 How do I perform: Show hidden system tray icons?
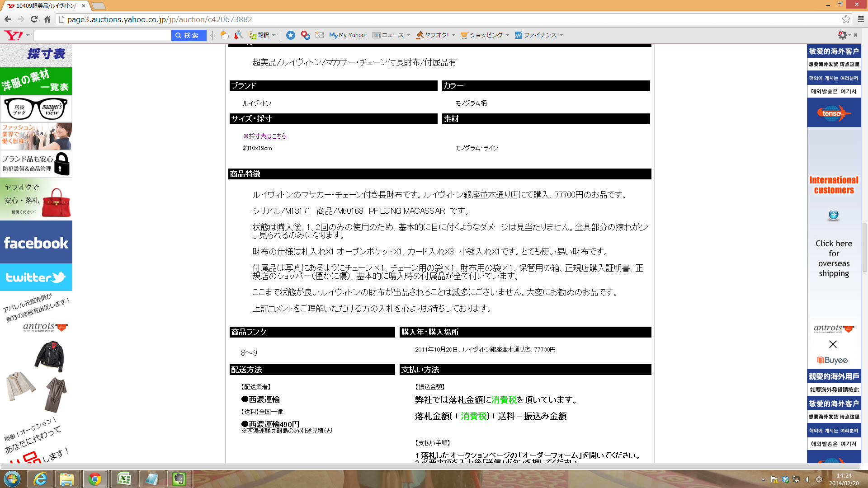pyautogui.click(x=763, y=479)
